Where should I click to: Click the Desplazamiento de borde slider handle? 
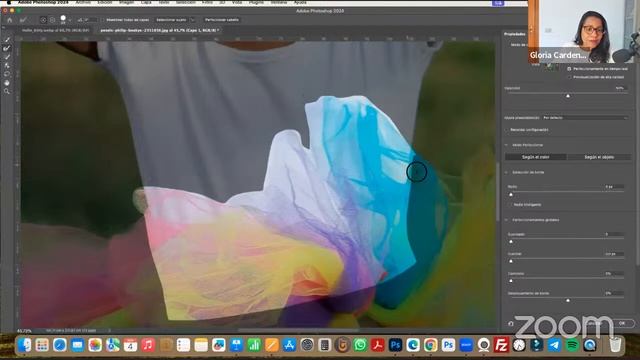tap(568, 300)
